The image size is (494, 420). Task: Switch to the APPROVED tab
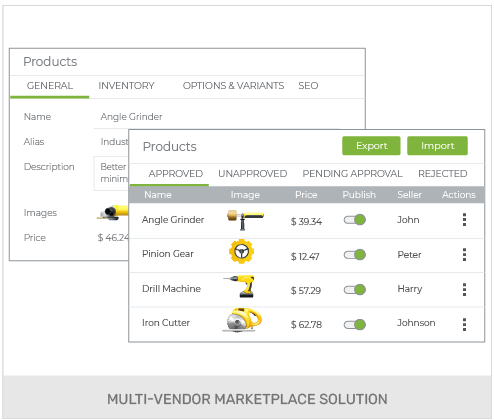tap(176, 174)
